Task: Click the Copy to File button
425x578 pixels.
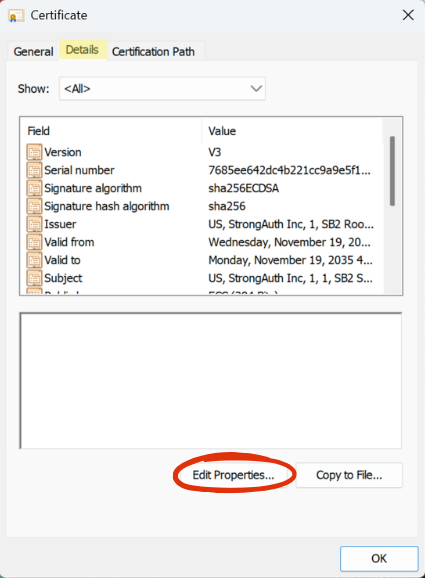Action: [x=349, y=475]
